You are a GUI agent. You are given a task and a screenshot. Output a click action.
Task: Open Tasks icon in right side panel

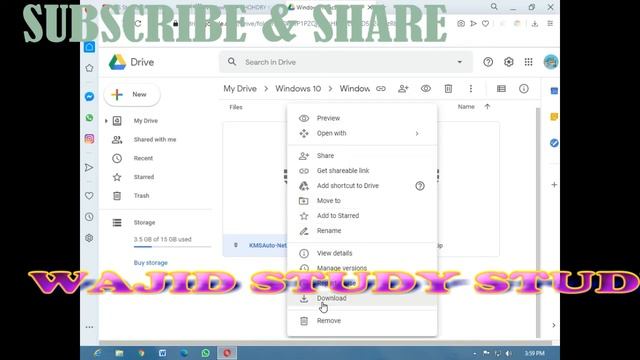click(554, 143)
